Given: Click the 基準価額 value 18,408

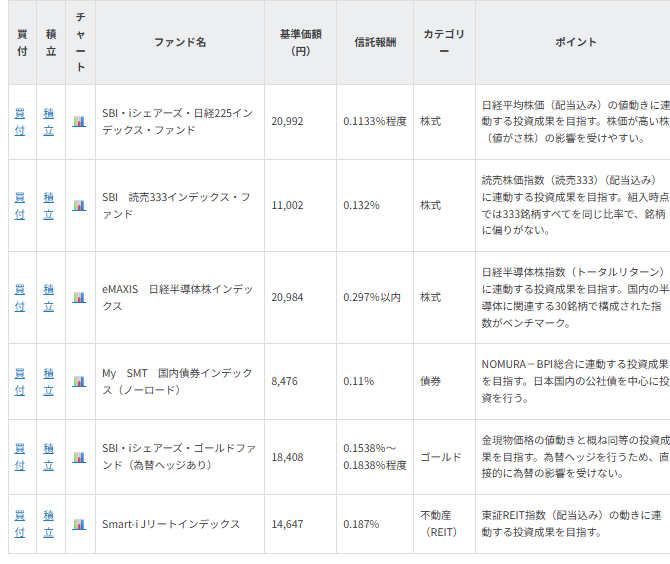Looking at the screenshot, I should [x=287, y=457].
